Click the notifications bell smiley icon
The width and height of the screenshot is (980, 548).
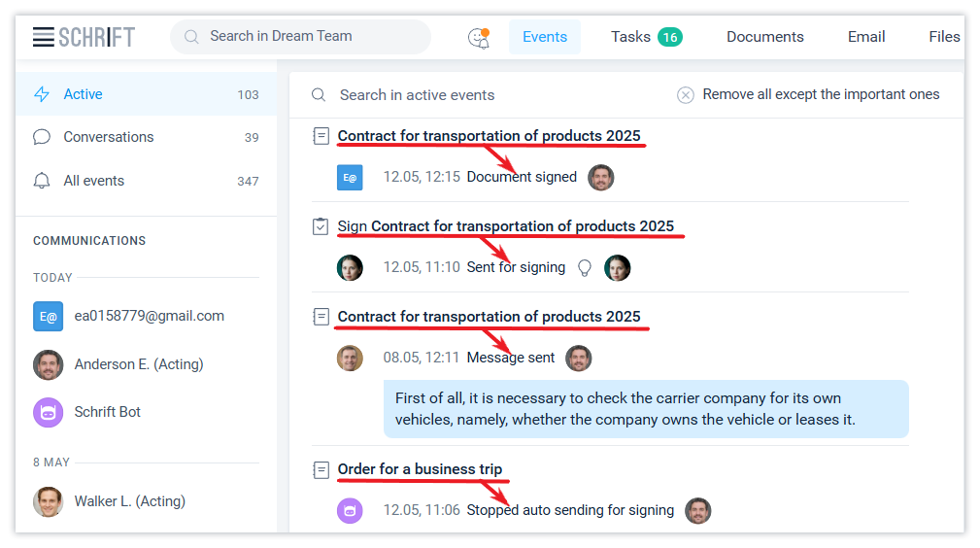tap(479, 37)
